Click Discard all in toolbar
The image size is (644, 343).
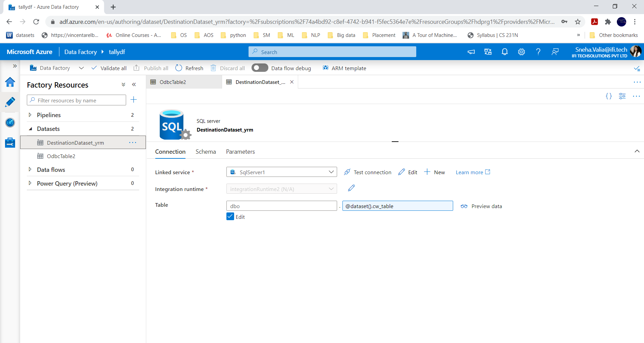tap(228, 68)
